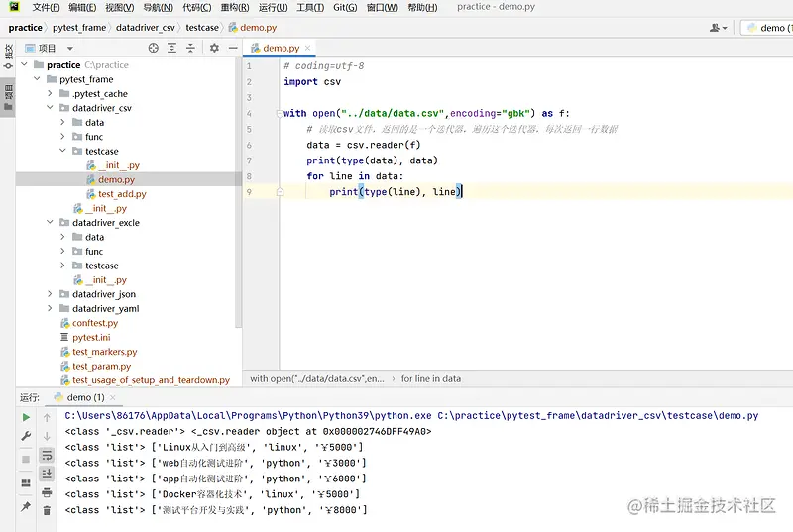Open project panel settings gear
The width and height of the screenshot is (793, 532).
[214, 48]
